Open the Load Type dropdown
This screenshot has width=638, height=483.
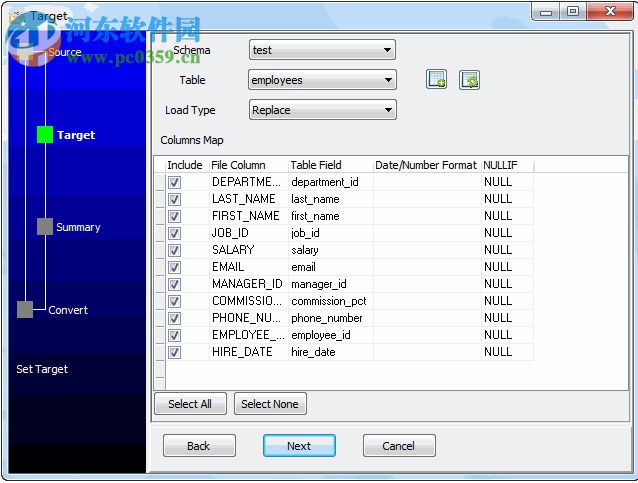pos(322,110)
